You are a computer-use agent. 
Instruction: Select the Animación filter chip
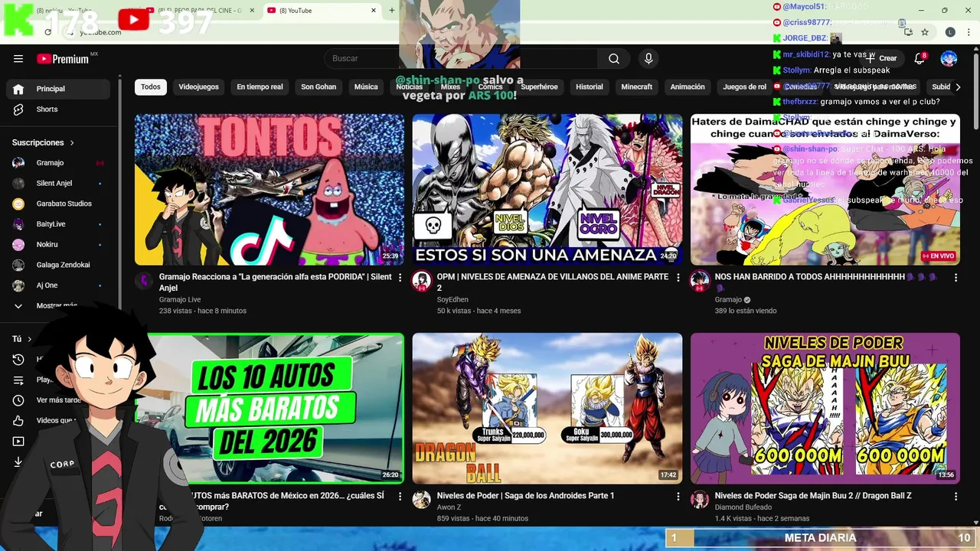point(688,86)
